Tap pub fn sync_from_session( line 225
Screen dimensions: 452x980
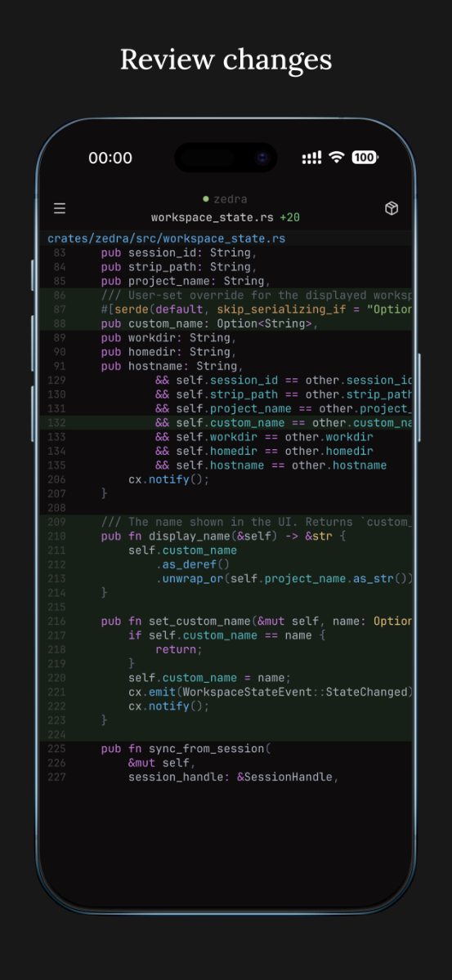[x=186, y=749]
